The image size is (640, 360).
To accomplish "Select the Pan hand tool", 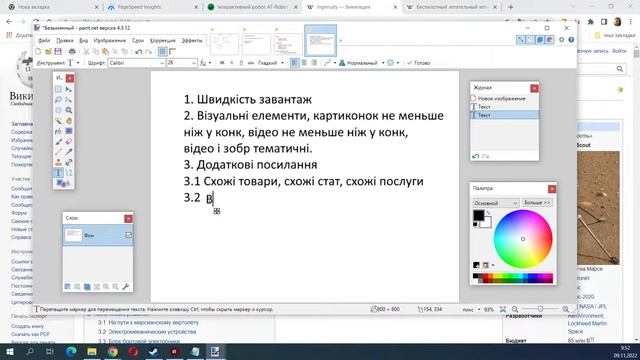I will (69, 121).
